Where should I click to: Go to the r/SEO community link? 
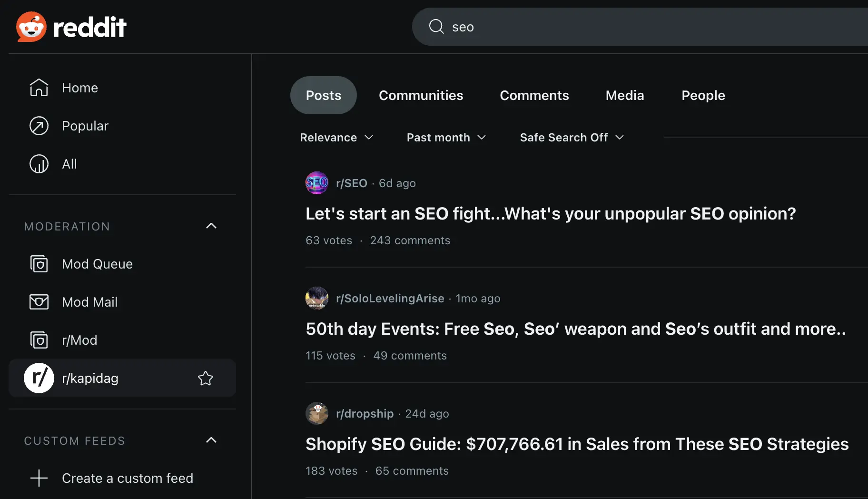pyautogui.click(x=352, y=183)
